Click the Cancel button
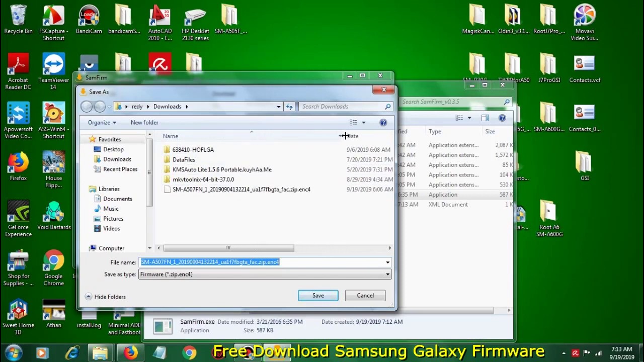The image size is (644, 362). [x=365, y=296]
